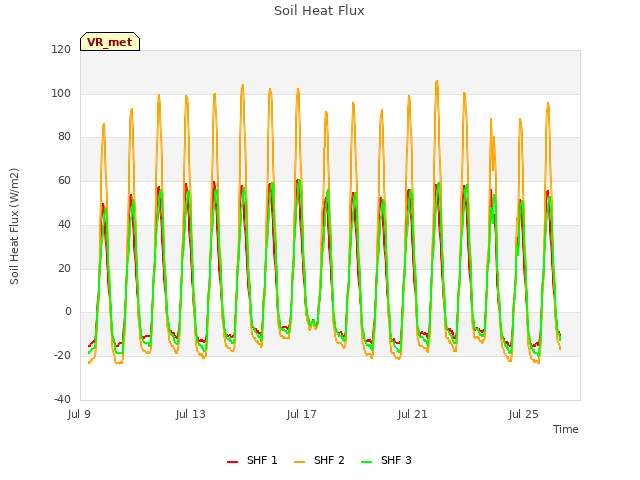Toggle the SHF 3 legend entry
Image resolution: width=640 pixels, height=480 pixels.
386,460
